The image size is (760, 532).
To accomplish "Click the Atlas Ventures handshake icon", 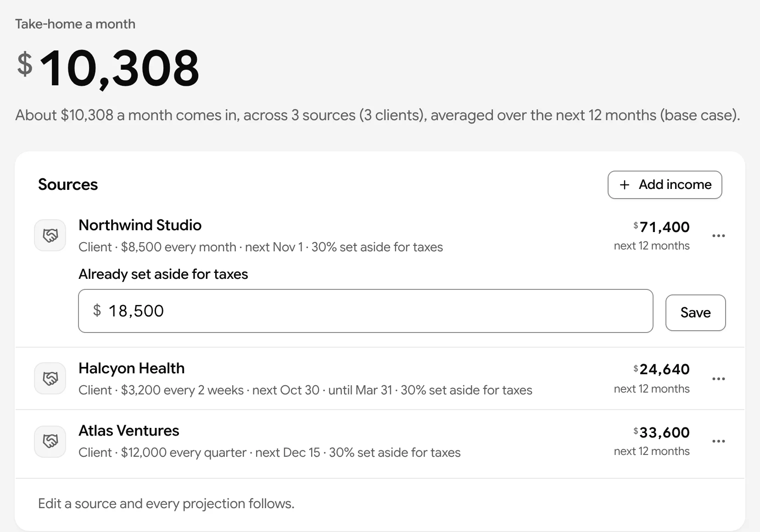I will 50,441.
